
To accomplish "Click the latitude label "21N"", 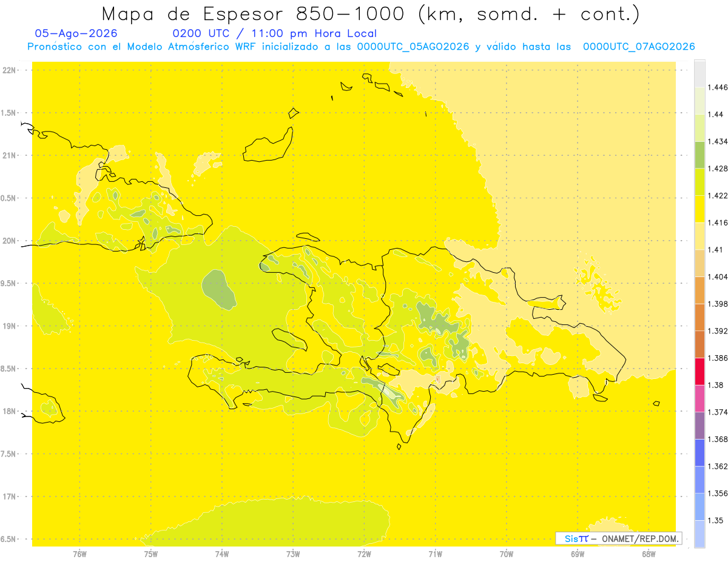I will [x=10, y=155].
